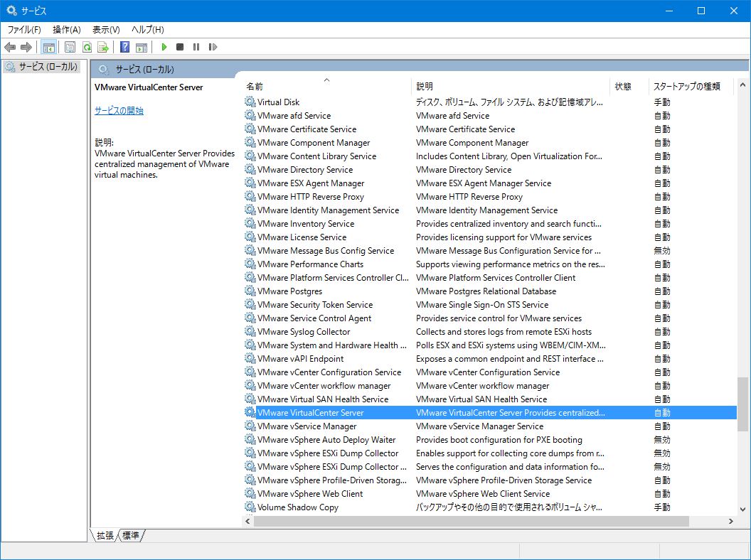Open the 操作(A) menu
Viewport: 751px width, 560px height.
pos(67,30)
